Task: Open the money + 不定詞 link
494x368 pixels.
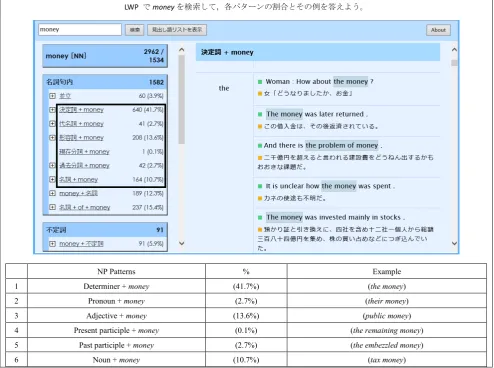Action: (81, 244)
